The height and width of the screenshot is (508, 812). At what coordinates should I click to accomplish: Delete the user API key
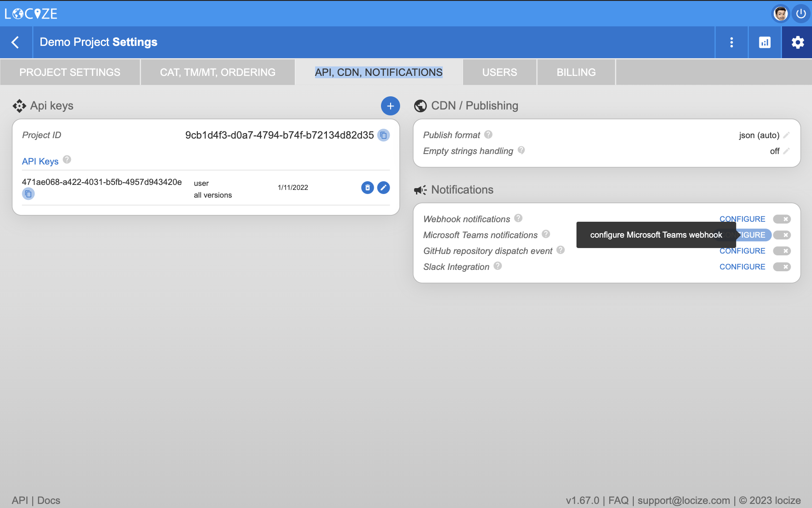(x=367, y=188)
